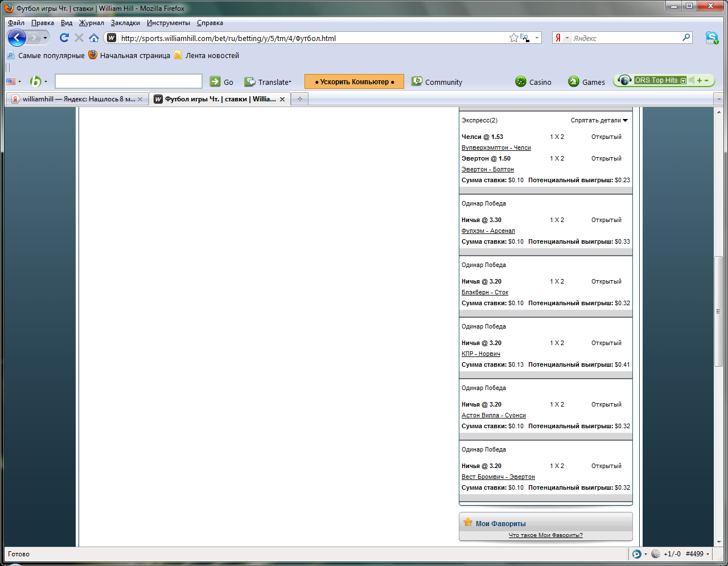Screen dimensions: 728x566
Task: Click 'Что такое Мои Фавориты?' link
Action: [x=545, y=535]
